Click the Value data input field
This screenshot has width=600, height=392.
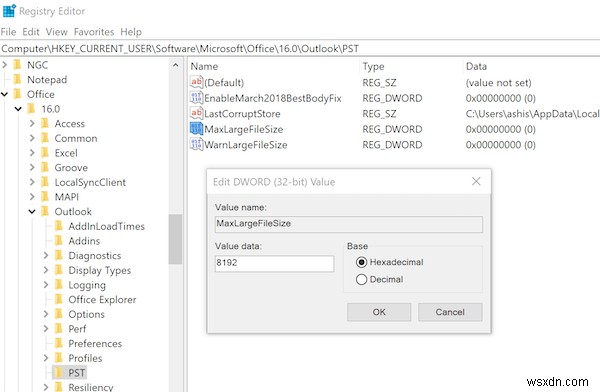point(274,263)
